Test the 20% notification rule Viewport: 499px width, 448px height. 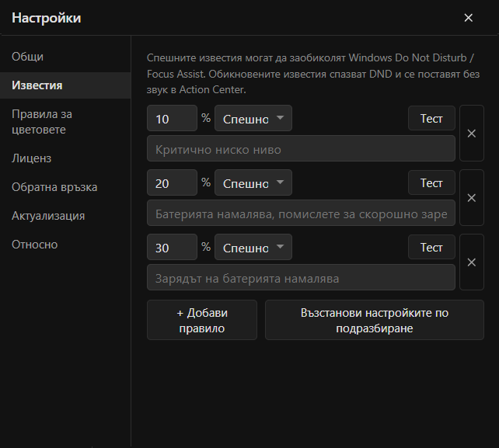(x=431, y=182)
